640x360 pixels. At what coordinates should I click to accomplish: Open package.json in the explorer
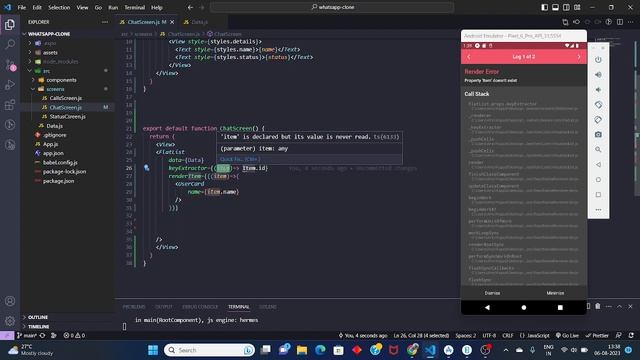coord(58,181)
